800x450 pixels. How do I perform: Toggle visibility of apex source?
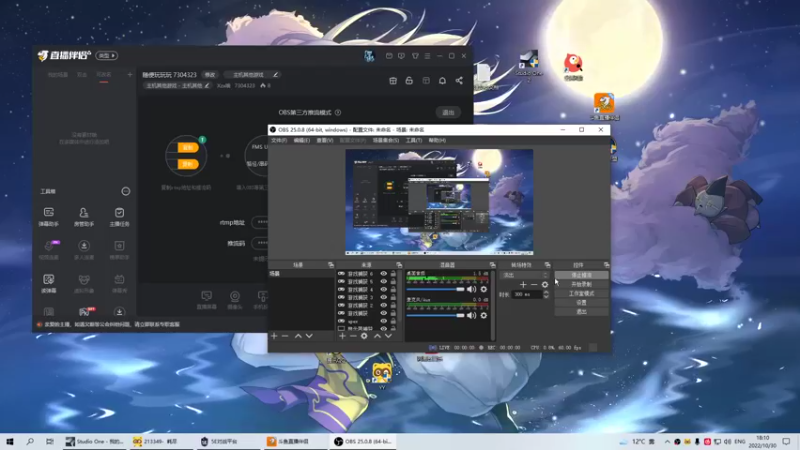pos(384,321)
